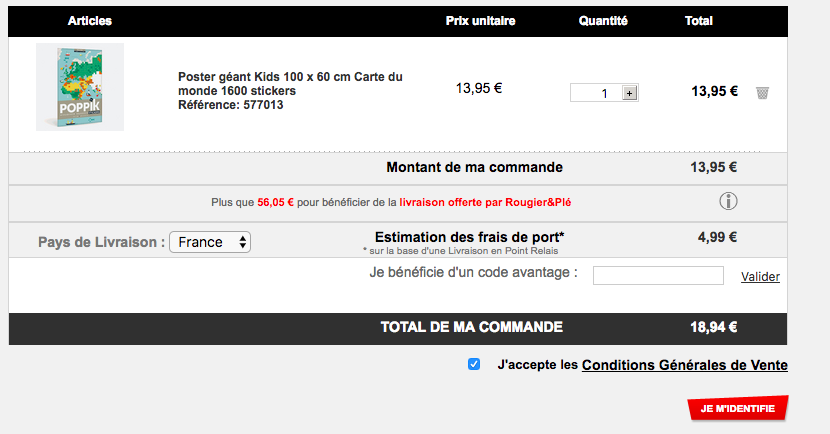Viewport: 830px width, 434px height.
Task: Click the Total column header
Action: [699, 21]
